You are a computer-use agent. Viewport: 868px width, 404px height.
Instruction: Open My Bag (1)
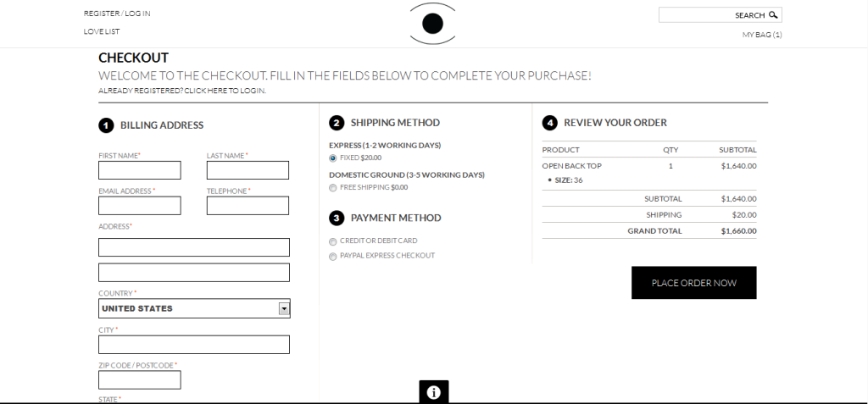click(x=762, y=35)
